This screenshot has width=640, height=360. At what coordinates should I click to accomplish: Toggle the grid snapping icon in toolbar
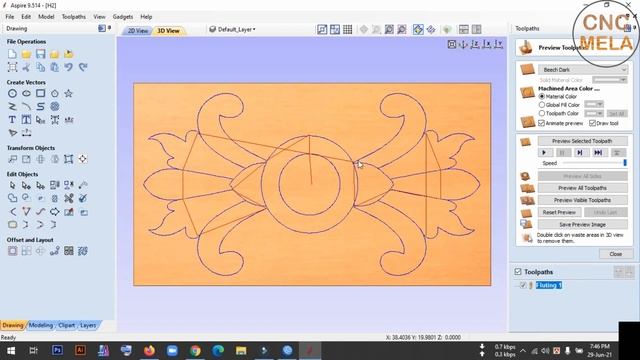pos(348,29)
